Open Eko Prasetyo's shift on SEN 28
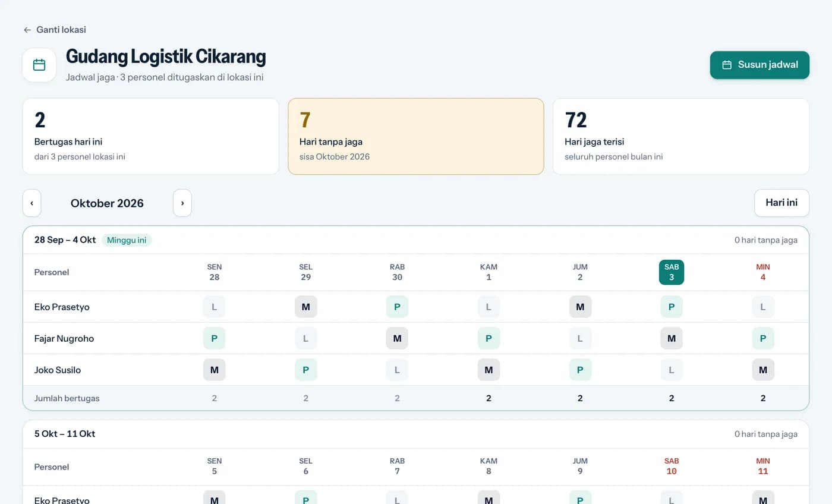This screenshot has width=832, height=504. (x=215, y=307)
